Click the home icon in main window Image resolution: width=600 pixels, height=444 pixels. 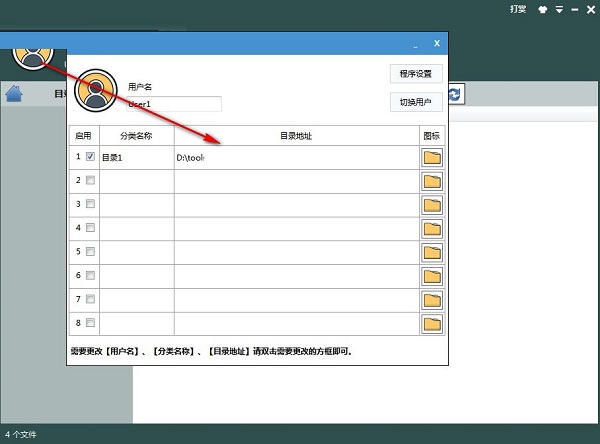(14, 93)
